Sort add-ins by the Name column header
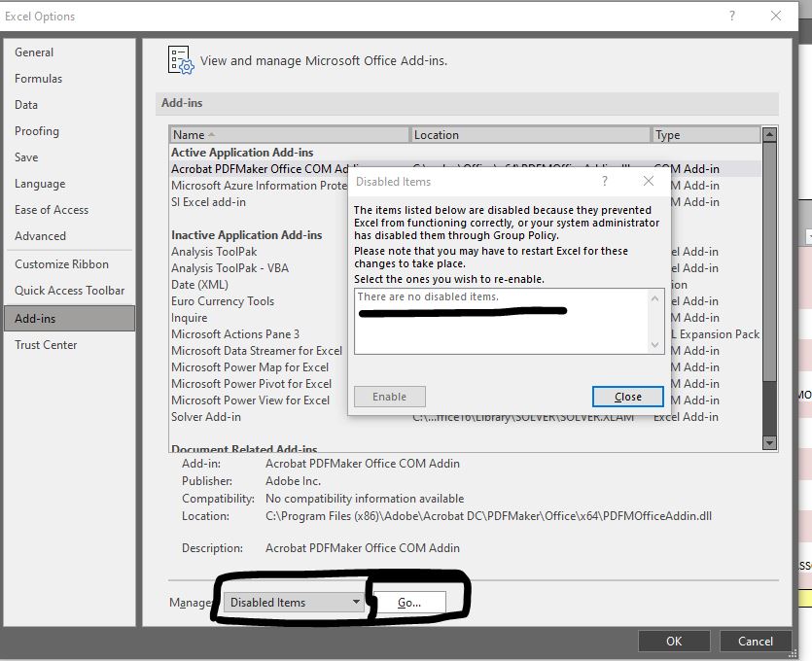 pos(290,135)
